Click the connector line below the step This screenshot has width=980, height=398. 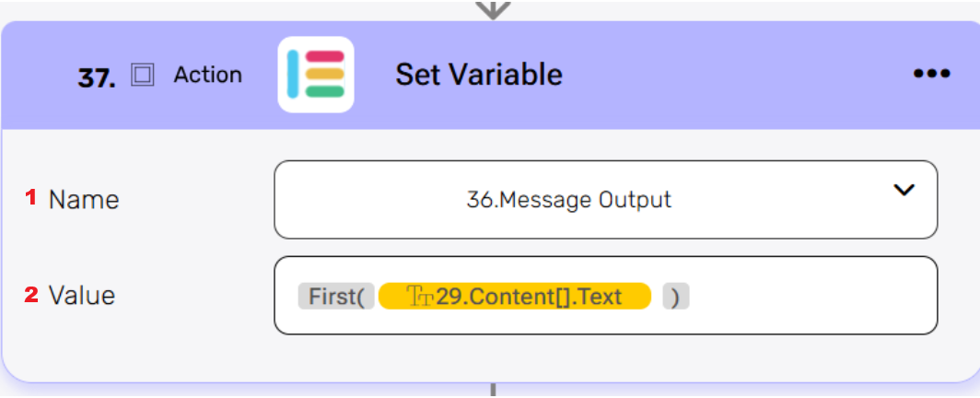click(x=494, y=390)
